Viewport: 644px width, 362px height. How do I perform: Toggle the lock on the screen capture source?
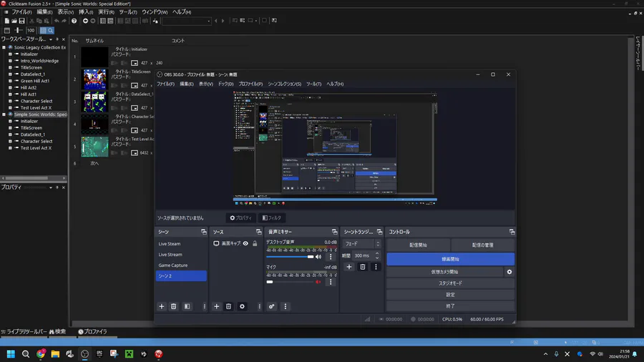[255, 243]
